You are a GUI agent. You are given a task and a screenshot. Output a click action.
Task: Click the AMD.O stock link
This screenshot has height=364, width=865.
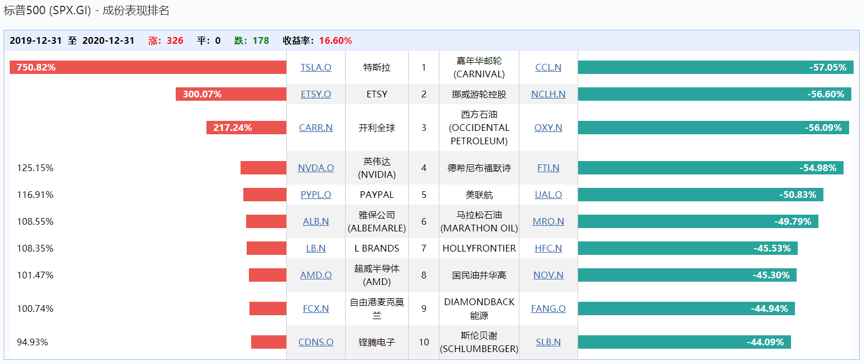point(316,275)
